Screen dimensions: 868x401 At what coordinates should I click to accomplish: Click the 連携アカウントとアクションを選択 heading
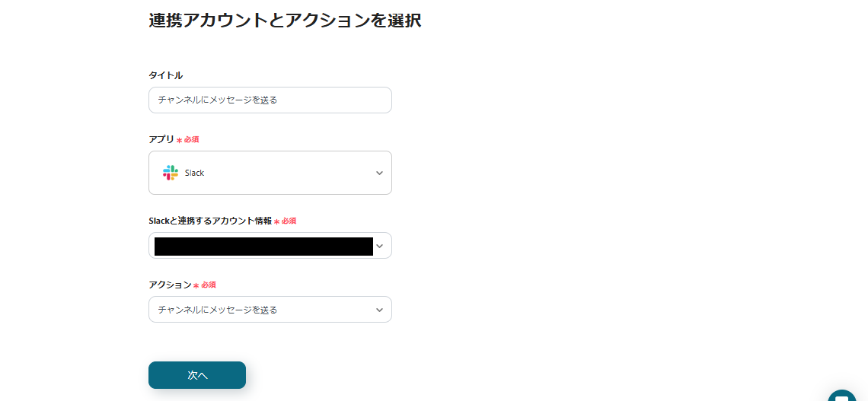[285, 21]
